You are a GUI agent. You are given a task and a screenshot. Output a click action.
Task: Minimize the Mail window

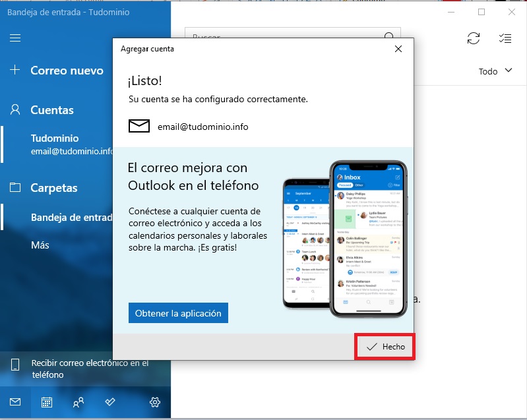pyautogui.click(x=451, y=12)
